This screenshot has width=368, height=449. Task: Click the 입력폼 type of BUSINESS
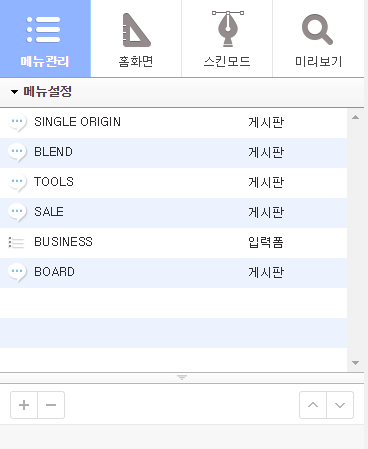pos(266,242)
